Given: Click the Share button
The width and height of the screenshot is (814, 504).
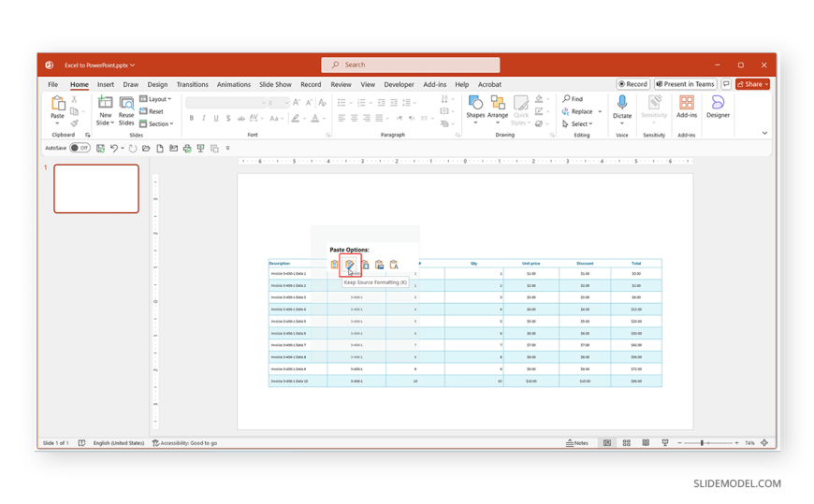Looking at the screenshot, I should pyautogui.click(x=752, y=84).
